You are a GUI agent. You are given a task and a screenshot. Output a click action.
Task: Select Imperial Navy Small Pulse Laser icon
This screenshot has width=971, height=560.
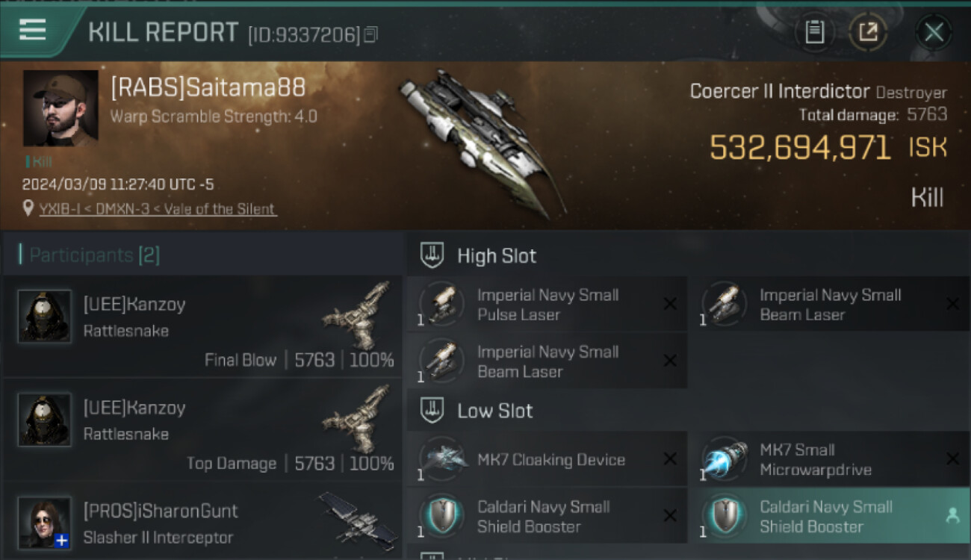(x=442, y=304)
